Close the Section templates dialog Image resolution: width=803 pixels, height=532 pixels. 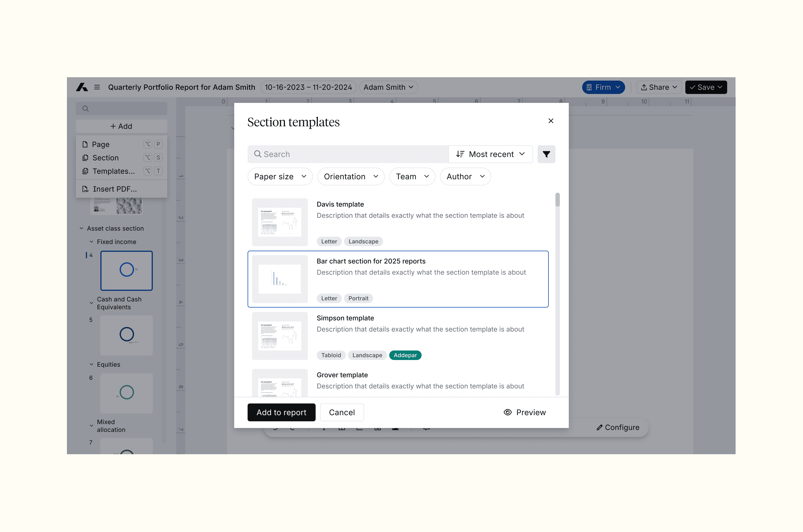coord(551,121)
